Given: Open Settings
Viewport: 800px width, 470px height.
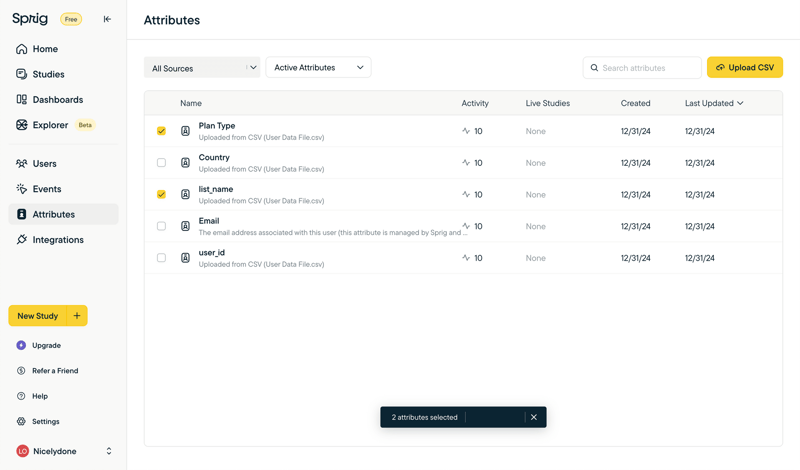Looking at the screenshot, I should tap(46, 422).
